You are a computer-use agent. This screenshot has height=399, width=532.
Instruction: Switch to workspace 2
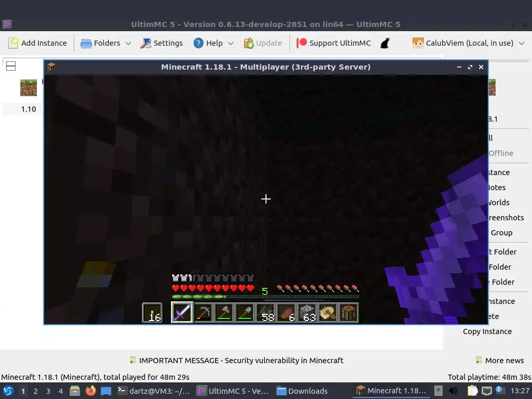(x=36, y=391)
